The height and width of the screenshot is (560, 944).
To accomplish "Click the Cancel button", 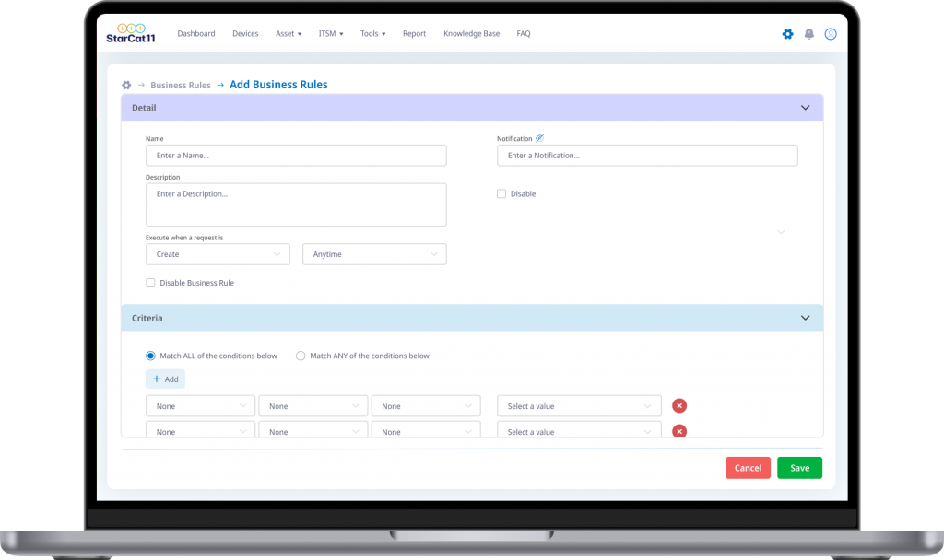I will click(x=749, y=468).
